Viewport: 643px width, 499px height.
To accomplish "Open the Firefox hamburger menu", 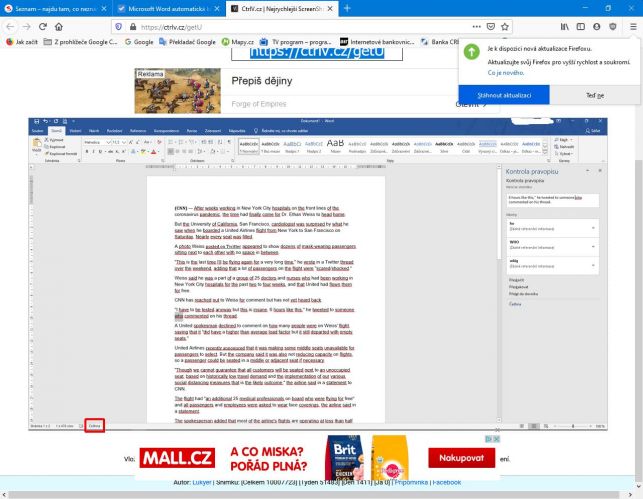I will pos(633,27).
